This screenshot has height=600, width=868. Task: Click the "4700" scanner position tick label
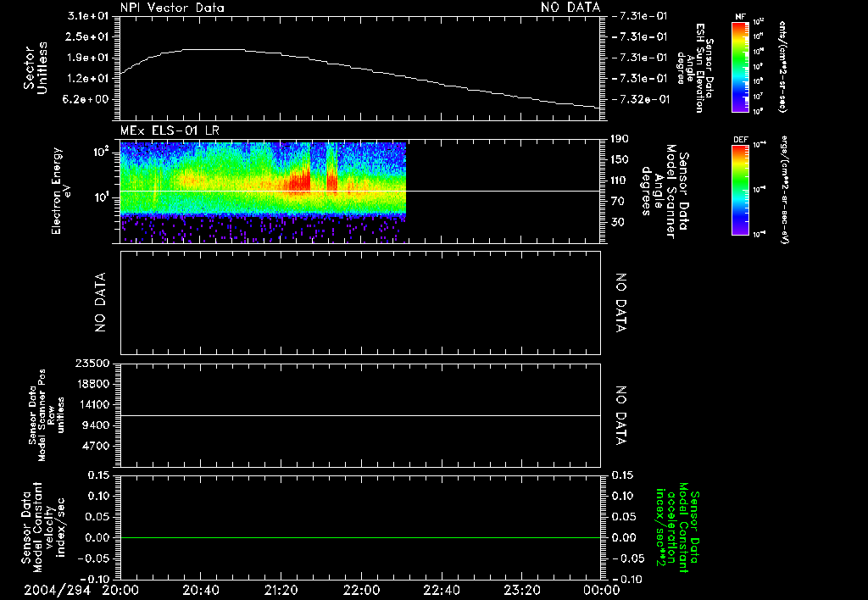95,446
